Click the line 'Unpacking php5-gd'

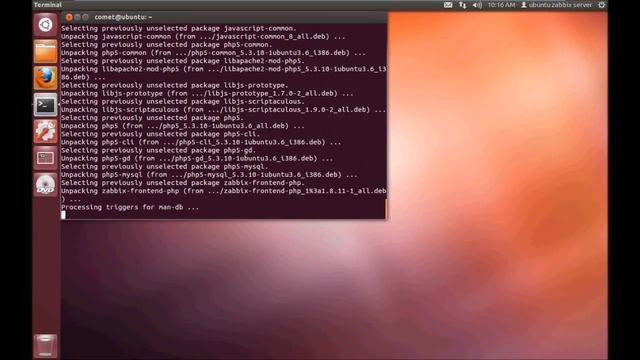197,158
